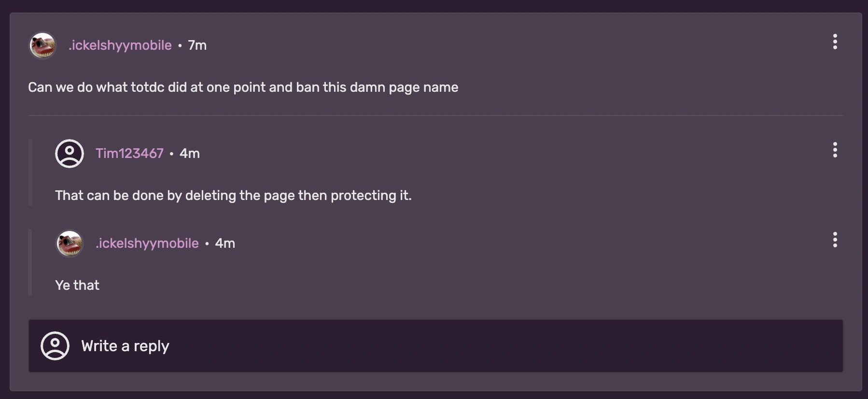Click the avatar icon inside the reply box
The width and height of the screenshot is (868, 399).
(55, 346)
